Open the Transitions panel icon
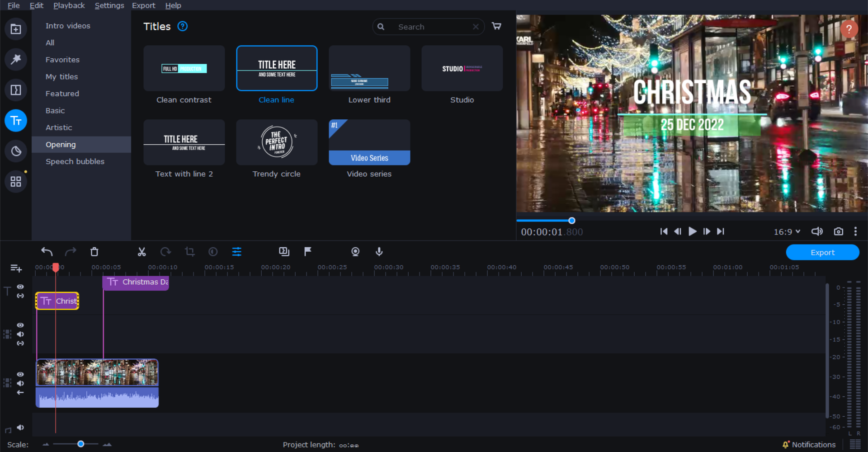The image size is (868, 452). (16, 90)
